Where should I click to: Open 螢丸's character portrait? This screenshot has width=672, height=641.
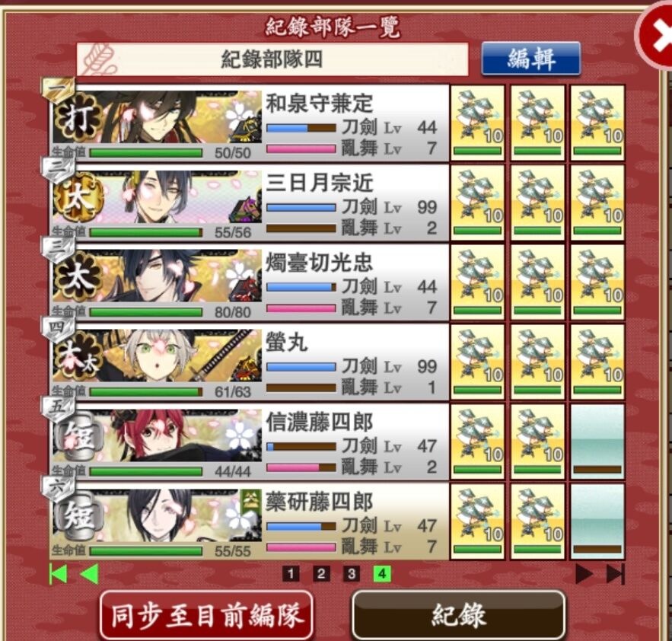[x=157, y=356]
